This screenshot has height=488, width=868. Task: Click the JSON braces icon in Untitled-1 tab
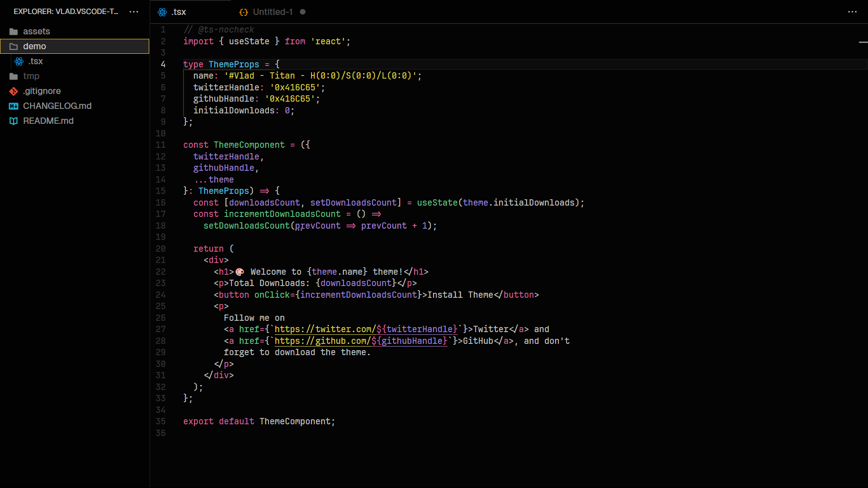(244, 12)
